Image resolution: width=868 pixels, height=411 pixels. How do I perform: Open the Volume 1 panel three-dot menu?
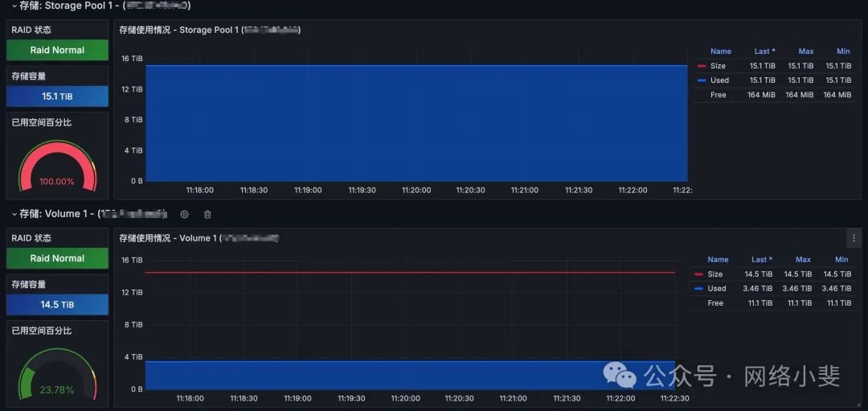click(x=853, y=238)
